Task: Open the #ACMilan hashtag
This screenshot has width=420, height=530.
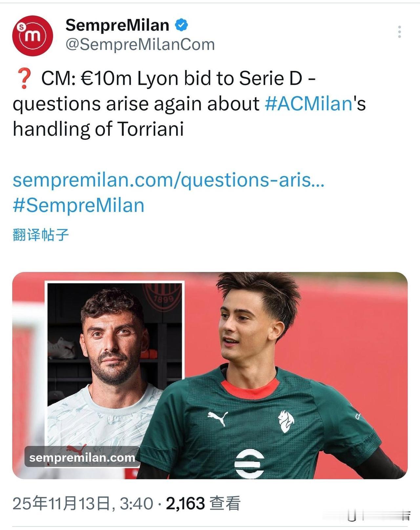Action: pyautogui.click(x=308, y=104)
